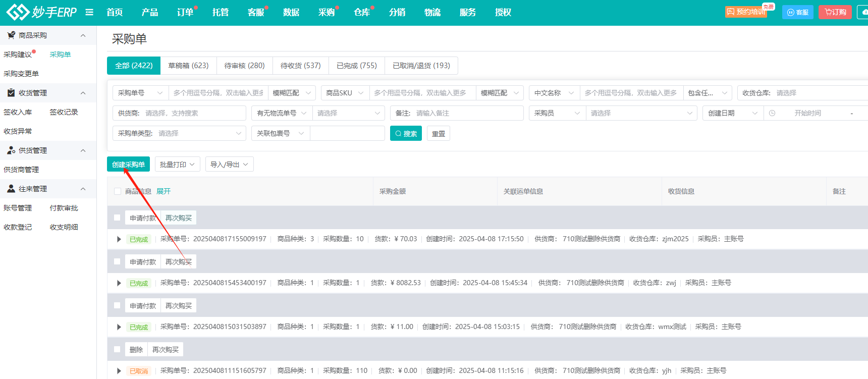Screen dimensions: 868x379
Task: Open the 采购单号 field type dropdown
Action: click(x=140, y=93)
